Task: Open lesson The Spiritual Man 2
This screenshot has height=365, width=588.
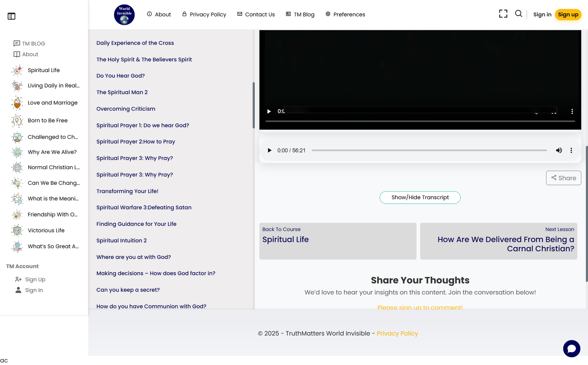Action: pyautogui.click(x=122, y=92)
